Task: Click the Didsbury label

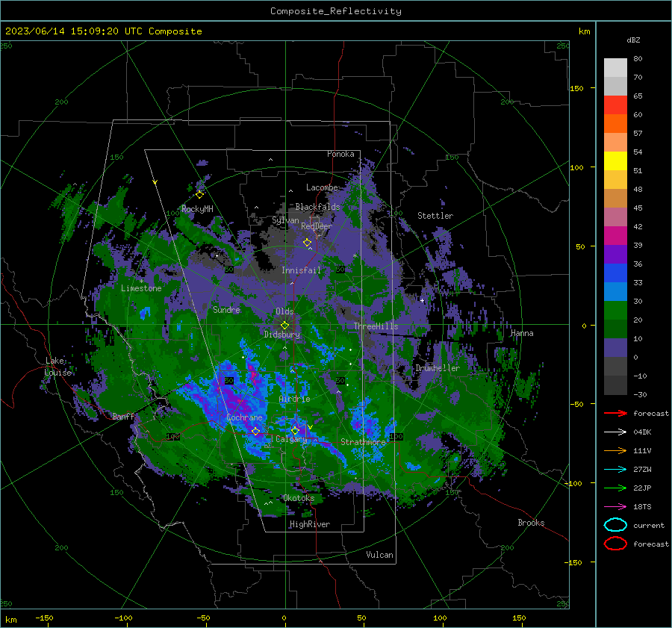Action: [x=281, y=335]
